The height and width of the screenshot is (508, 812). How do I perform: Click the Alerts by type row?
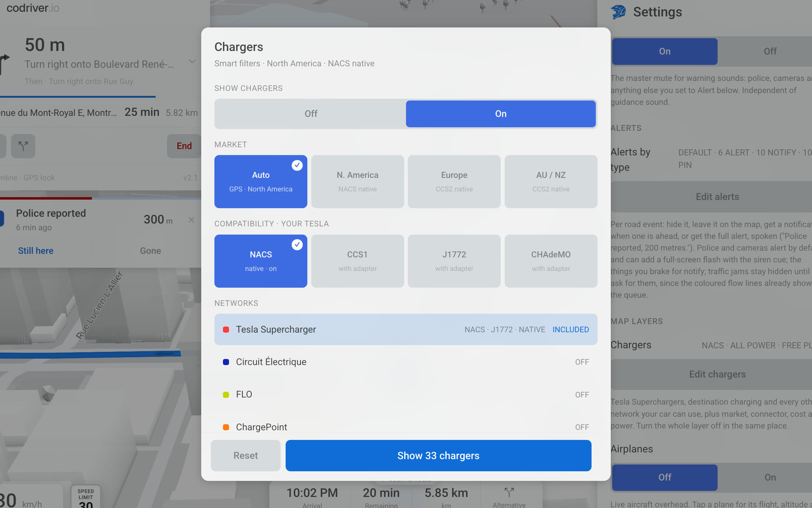[711, 159]
